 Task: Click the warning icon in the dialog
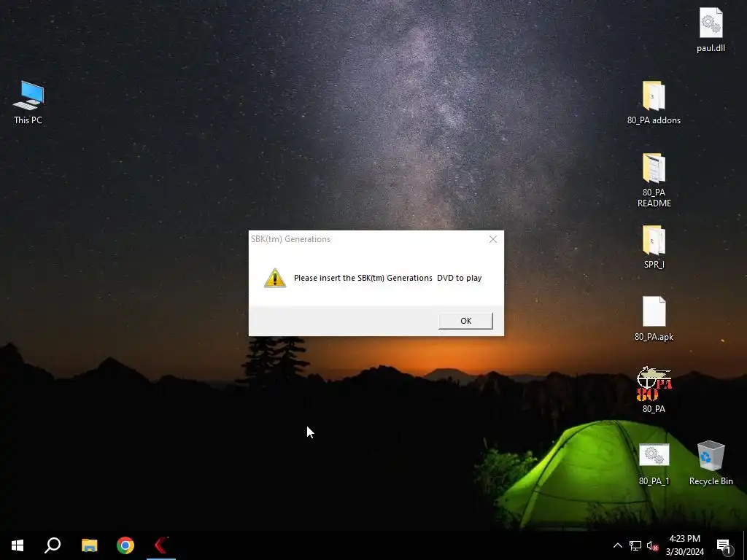pyautogui.click(x=275, y=278)
